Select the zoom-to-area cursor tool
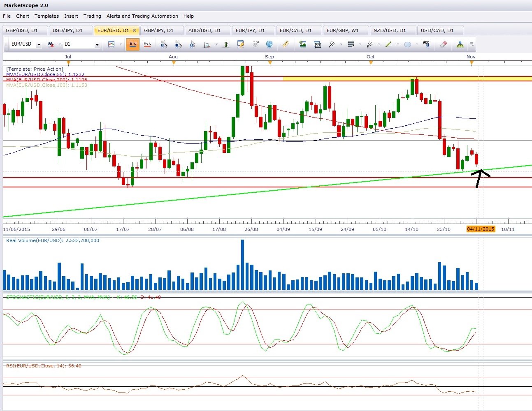The width and height of the screenshot is (532, 411). (x=193, y=44)
